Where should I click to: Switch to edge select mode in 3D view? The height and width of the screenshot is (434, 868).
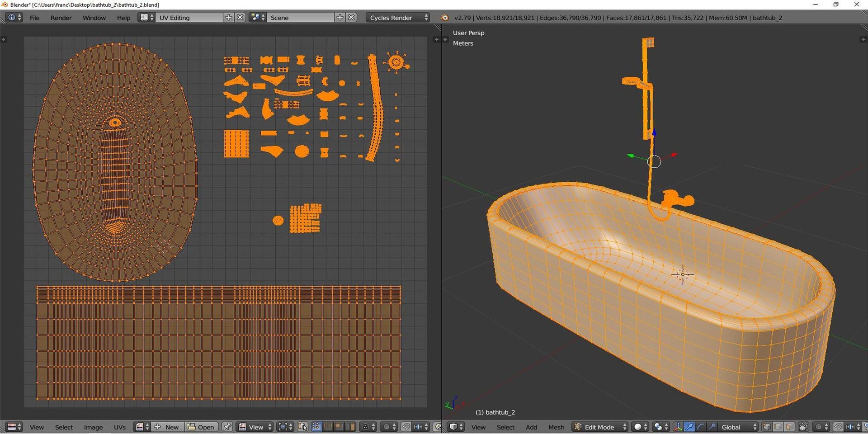[778, 427]
